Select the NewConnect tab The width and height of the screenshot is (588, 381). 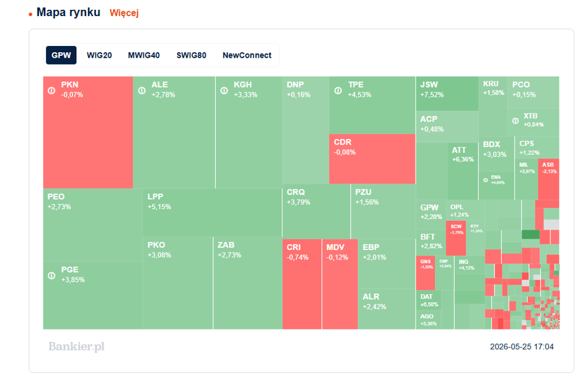coord(247,55)
